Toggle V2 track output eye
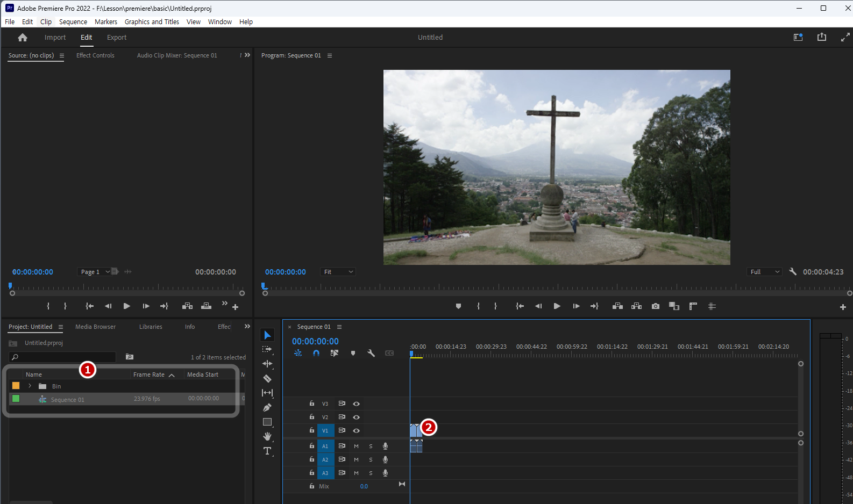Image resolution: width=853 pixels, height=504 pixels. point(356,417)
